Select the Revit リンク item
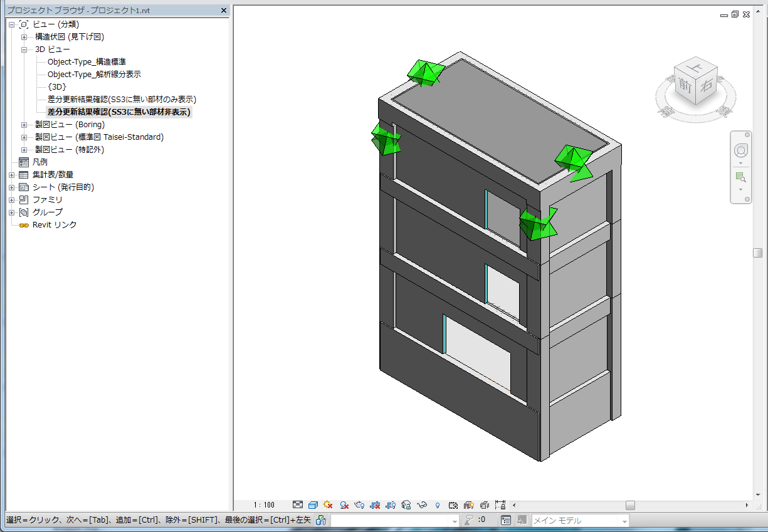Screen dimensions: 768x532 55,225
